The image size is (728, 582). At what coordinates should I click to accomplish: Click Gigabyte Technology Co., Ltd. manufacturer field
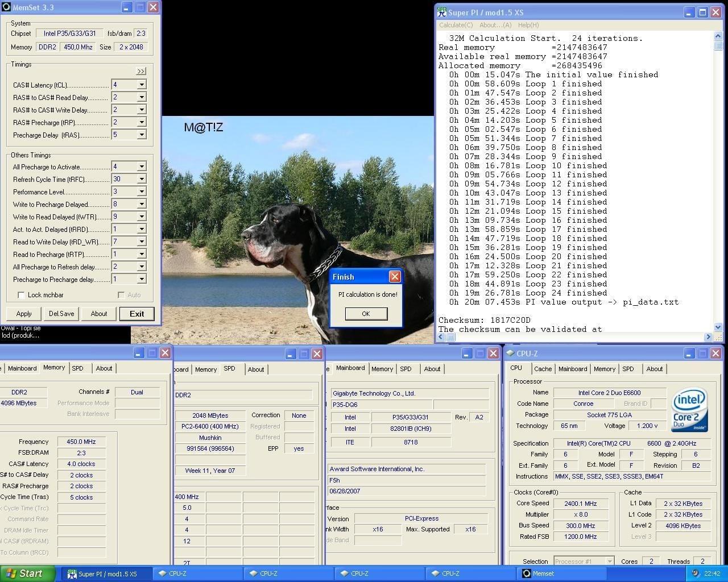pos(409,393)
